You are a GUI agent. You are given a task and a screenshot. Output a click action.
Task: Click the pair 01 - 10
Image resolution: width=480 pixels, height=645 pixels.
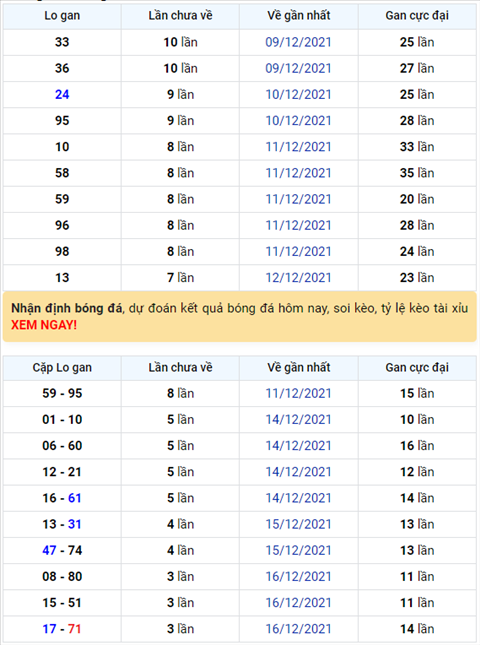click(62, 420)
